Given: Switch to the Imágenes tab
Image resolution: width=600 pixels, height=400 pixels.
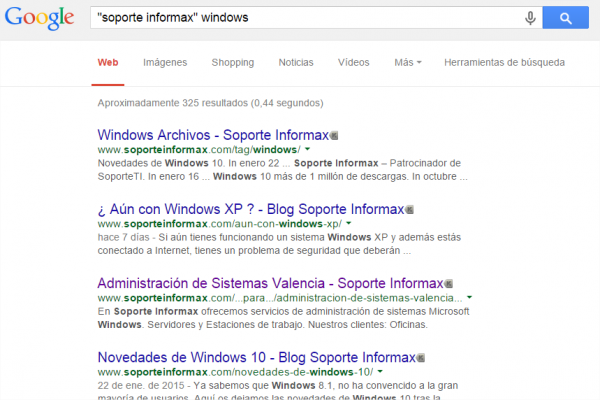Looking at the screenshot, I should (x=165, y=62).
